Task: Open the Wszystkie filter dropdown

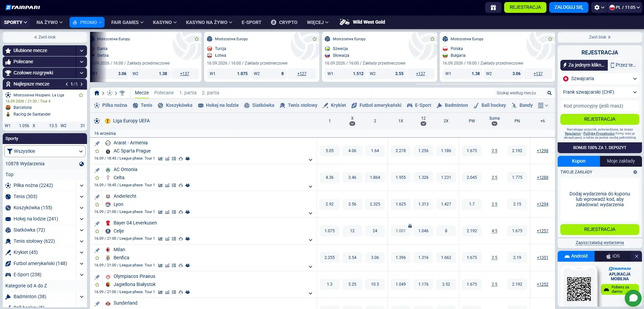Action: click(x=45, y=151)
